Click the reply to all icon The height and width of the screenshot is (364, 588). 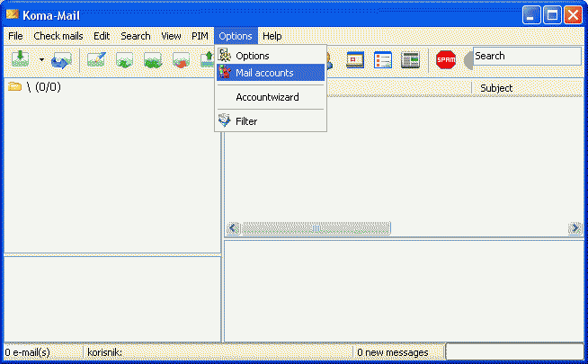point(153,60)
